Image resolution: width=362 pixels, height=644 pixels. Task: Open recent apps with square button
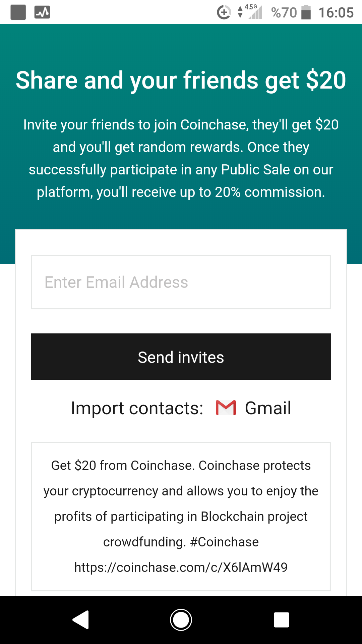(x=281, y=620)
